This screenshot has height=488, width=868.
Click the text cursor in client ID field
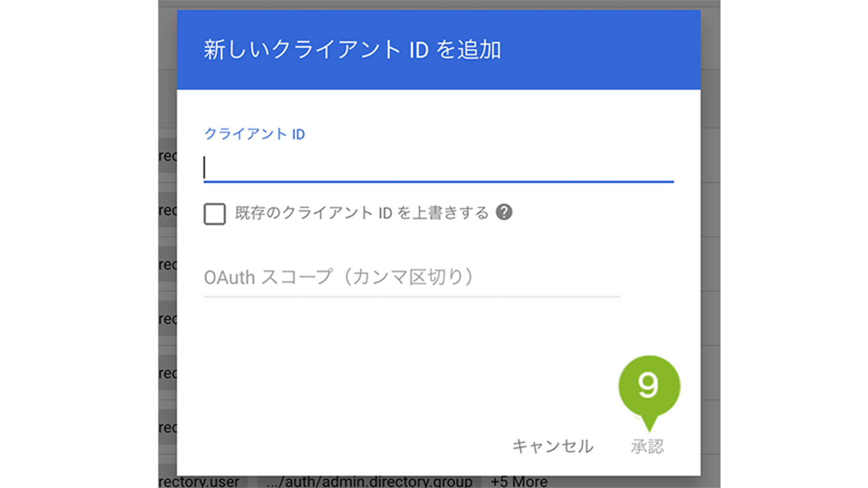(205, 168)
